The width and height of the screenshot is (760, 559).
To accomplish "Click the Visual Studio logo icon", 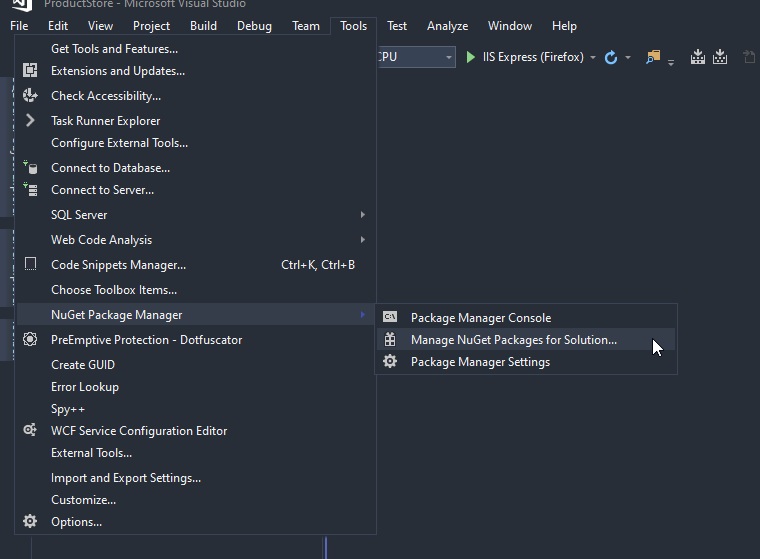I will (x=21, y=5).
